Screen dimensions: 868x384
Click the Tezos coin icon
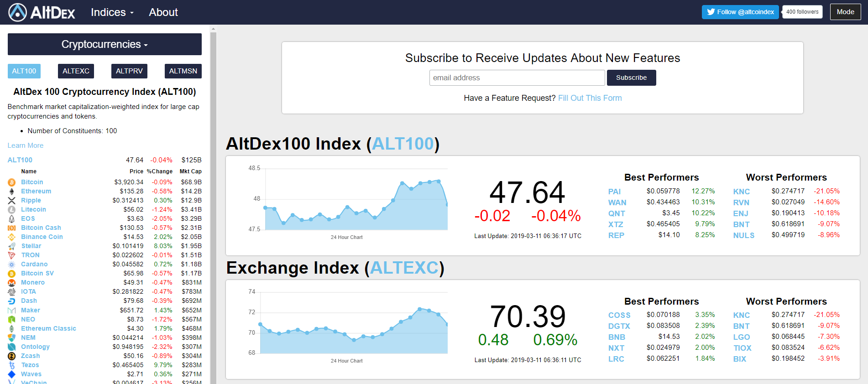click(x=12, y=365)
